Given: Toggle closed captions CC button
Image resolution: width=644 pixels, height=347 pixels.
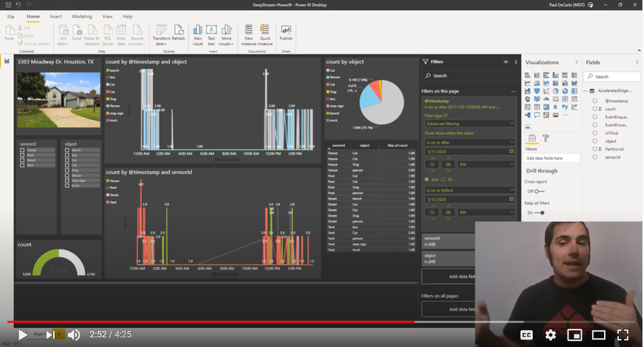Looking at the screenshot, I should coord(527,335).
